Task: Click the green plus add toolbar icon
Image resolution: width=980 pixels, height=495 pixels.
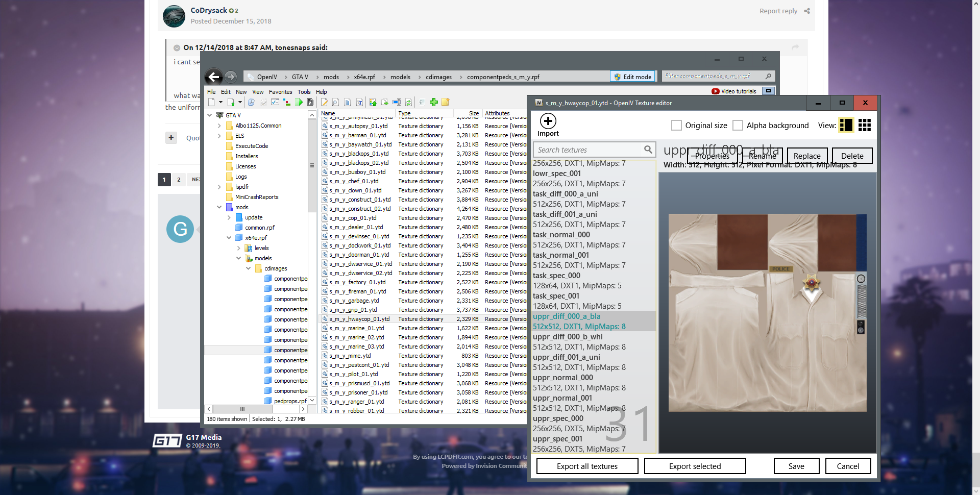Action: (x=434, y=102)
